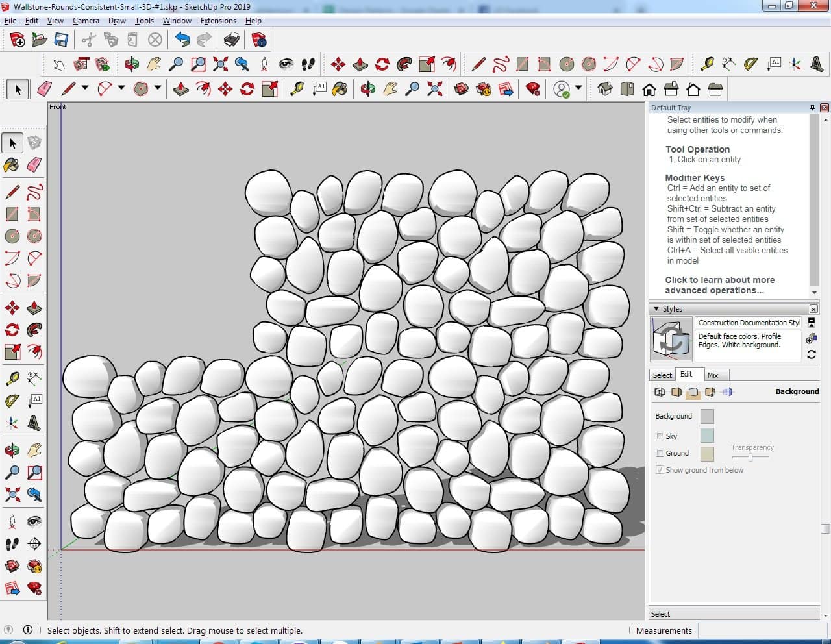This screenshot has width=831, height=644.
Task: Toggle Show ground from below checkbox
Action: coord(660,470)
